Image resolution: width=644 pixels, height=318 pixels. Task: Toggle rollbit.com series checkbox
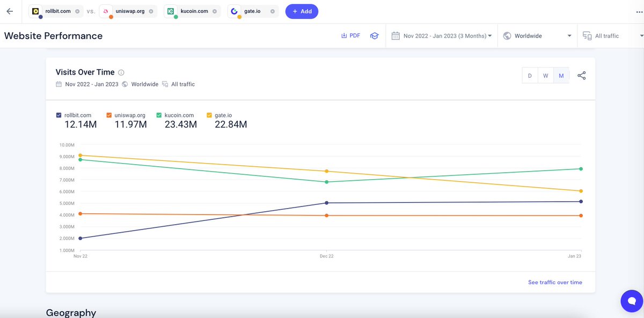click(x=58, y=115)
